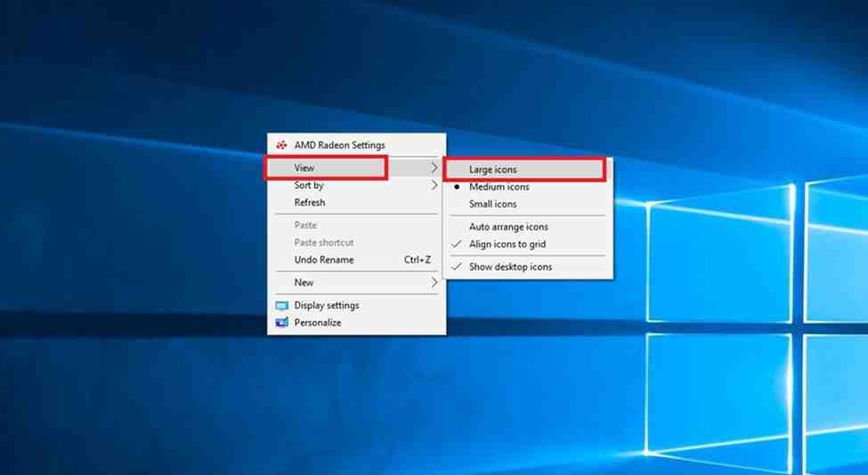Screen dimensions: 868x475
Task: Select Undo Rename in the menu
Action: pyautogui.click(x=356, y=259)
